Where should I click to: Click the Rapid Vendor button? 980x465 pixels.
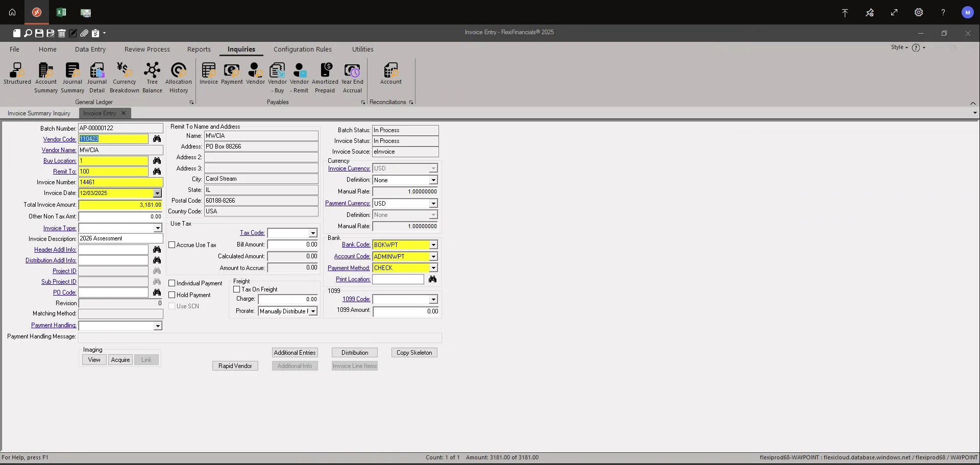coord(235,365)
